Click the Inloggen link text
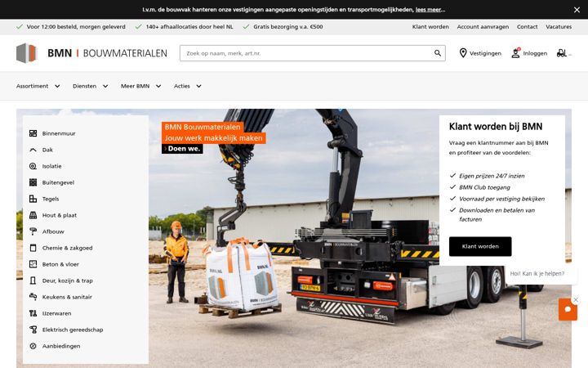 click(x=535, y=53)
